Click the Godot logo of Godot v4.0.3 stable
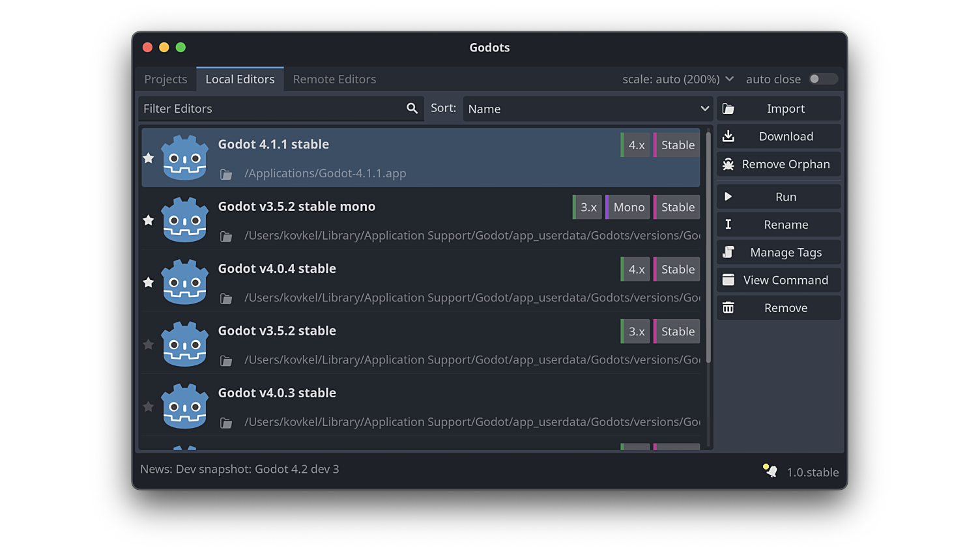Screen dimensions: 980x551 [x=185, y=406]
